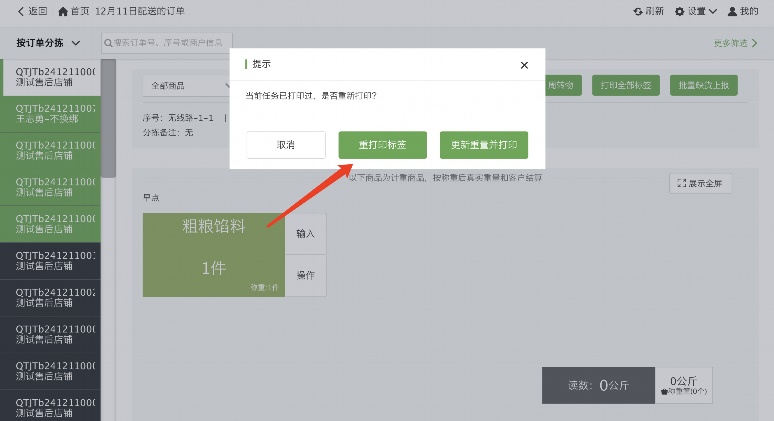
Task: Select order 王志勇-不换绑 in sidebar
Action: (50, 114)
